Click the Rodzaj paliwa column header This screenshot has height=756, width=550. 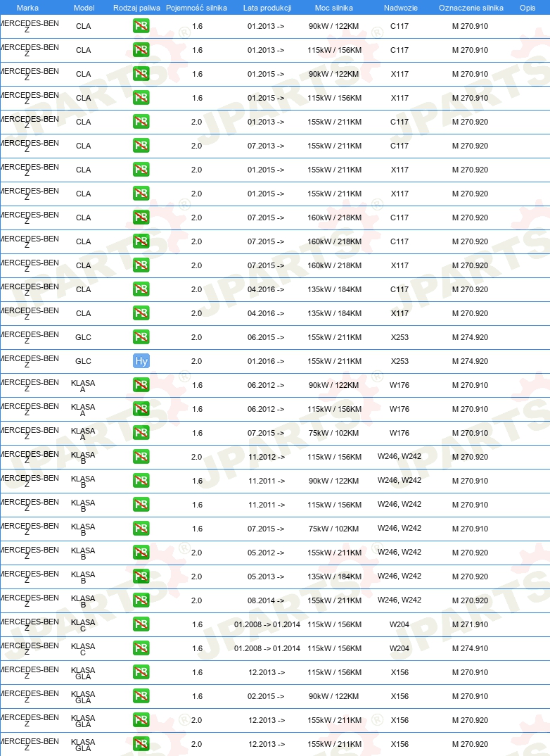click(136, 8)
